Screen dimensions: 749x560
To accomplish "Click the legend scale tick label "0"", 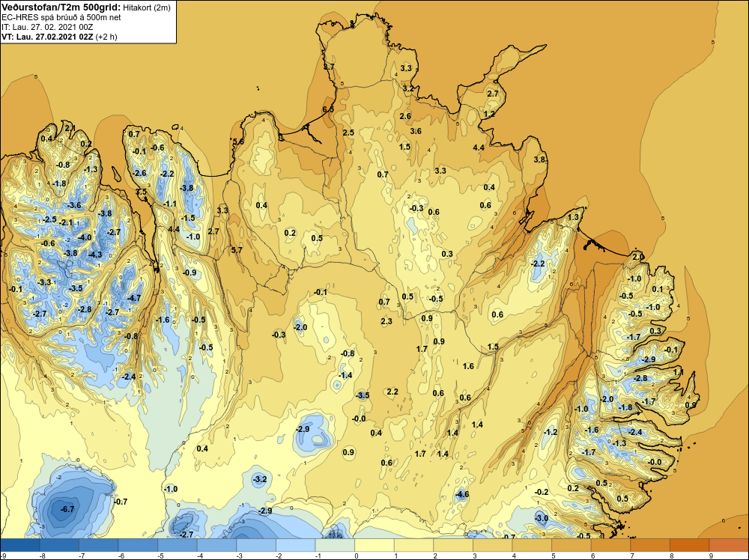I will (x=357, y=556).
